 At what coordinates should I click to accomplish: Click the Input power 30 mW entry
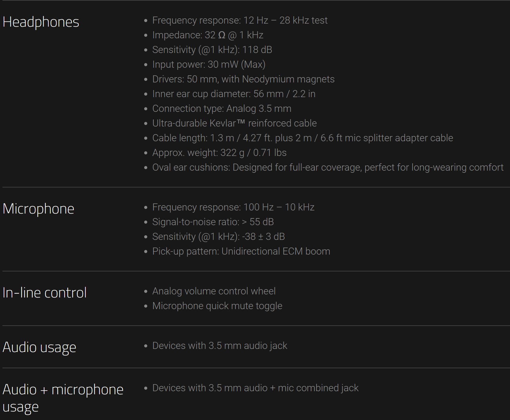click(x=208, y=65)
